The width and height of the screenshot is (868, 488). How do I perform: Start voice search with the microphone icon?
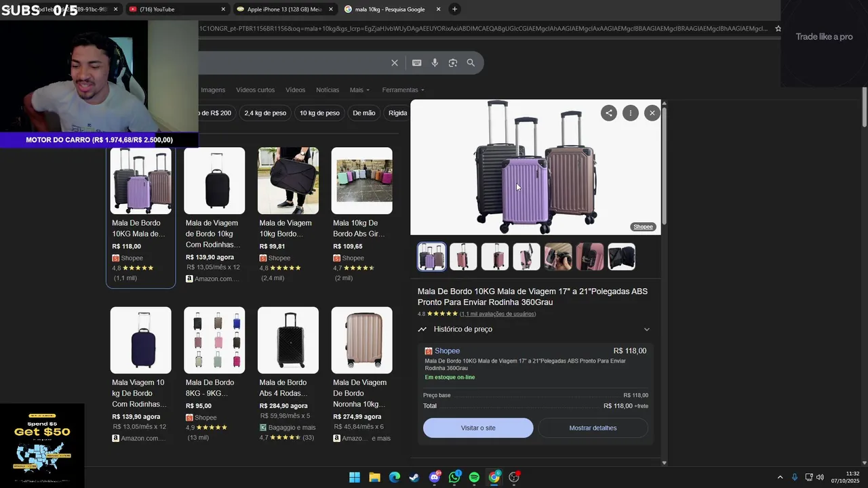click(x=435, y=63)
